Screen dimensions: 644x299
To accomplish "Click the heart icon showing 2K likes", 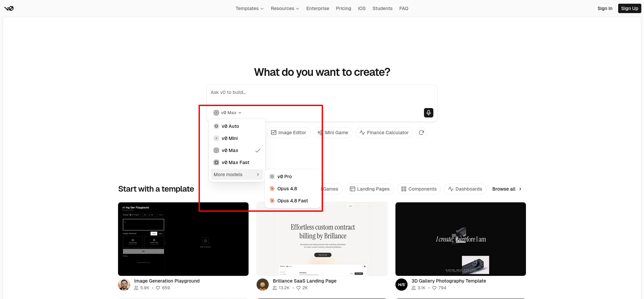I will (x=298, y=288).
